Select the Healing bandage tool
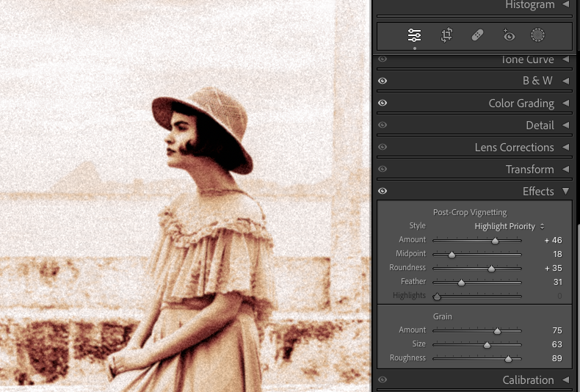The image size is (580, 392). point(477,35)
